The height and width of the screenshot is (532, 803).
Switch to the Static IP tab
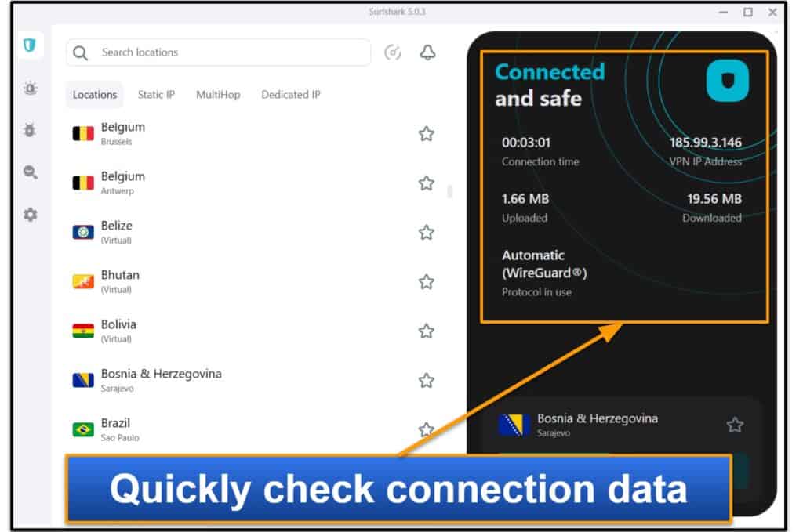pyautogui.click(x=156, y=95)
